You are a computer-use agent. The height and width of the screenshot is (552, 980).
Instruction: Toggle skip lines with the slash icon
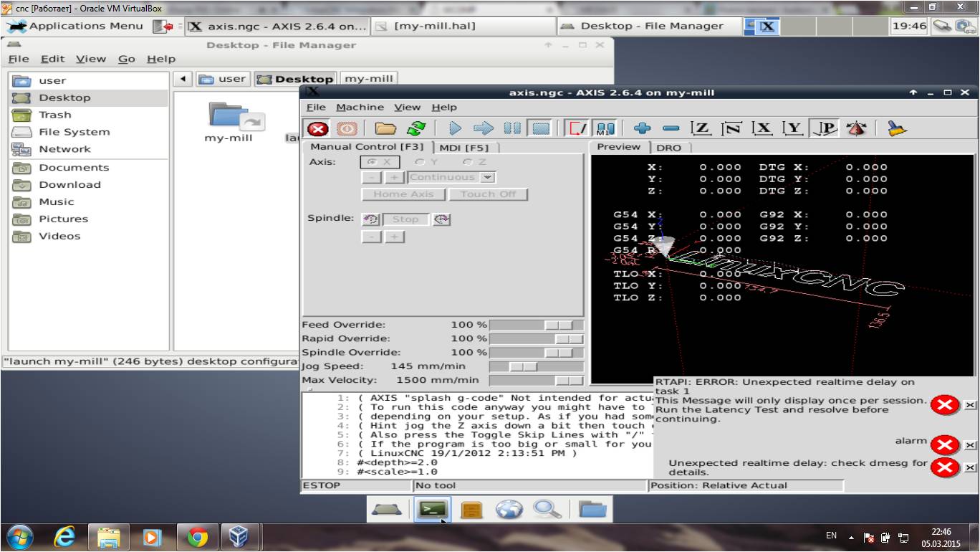point(577,129)
